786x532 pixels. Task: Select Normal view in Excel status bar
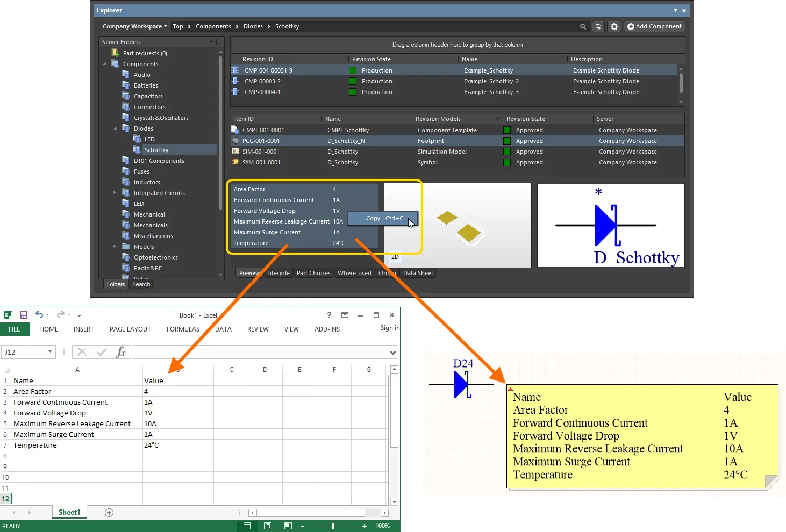click(247, 526)
